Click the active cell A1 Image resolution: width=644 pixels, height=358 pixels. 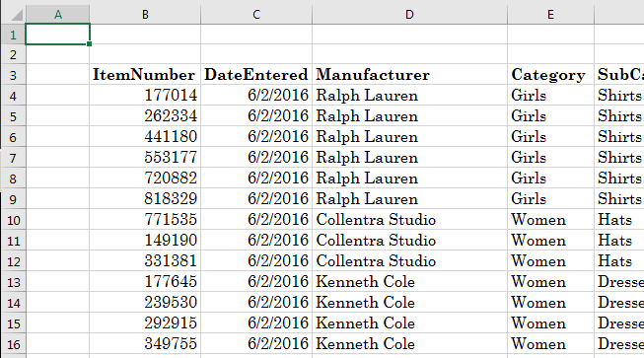(57, 35)
